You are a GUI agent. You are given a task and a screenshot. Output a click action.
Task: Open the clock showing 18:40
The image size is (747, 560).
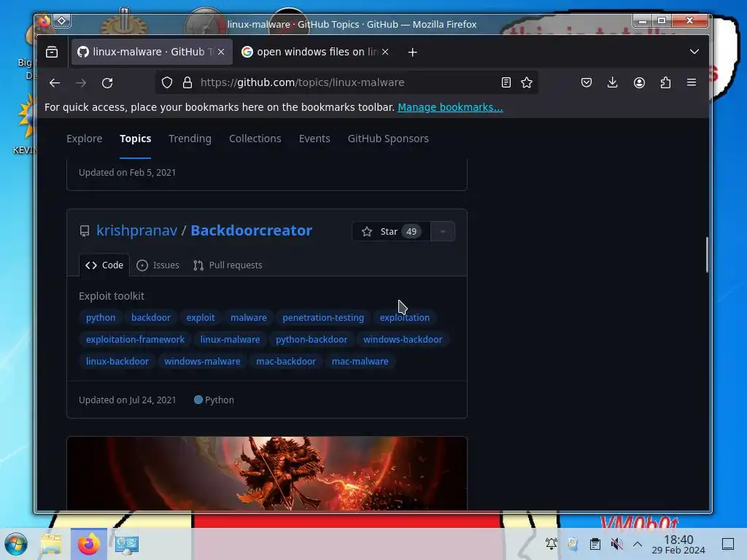coord(678,544)
